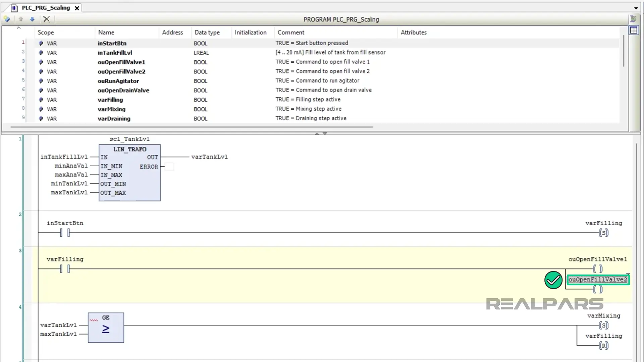644x362 pixels.
Task: Click the varMixing set coil
Action: [x=603, y=325]
